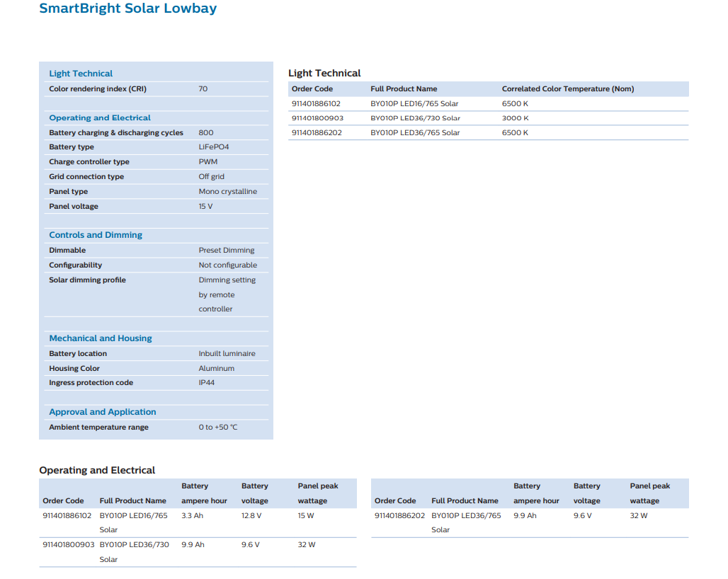Click the Correlated Color Temperature (Nom) column header
The width and height of the screenshot is (728, 579).
568,89
